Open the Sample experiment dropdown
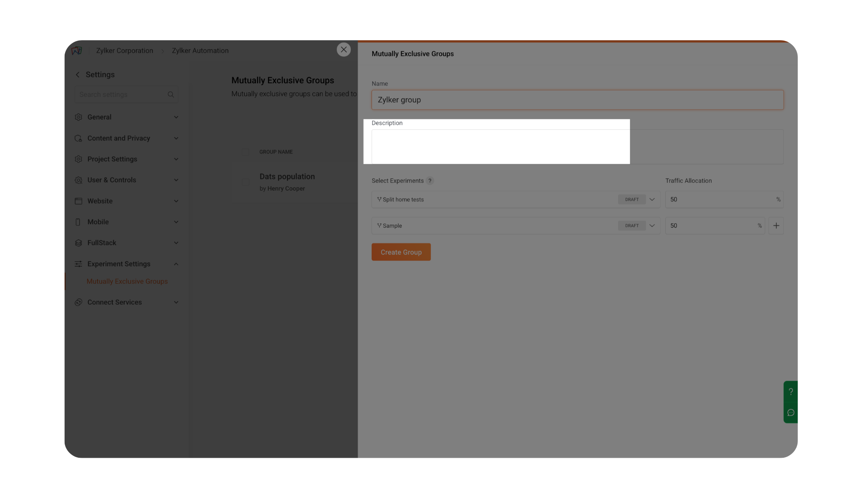 click(652, 225)
